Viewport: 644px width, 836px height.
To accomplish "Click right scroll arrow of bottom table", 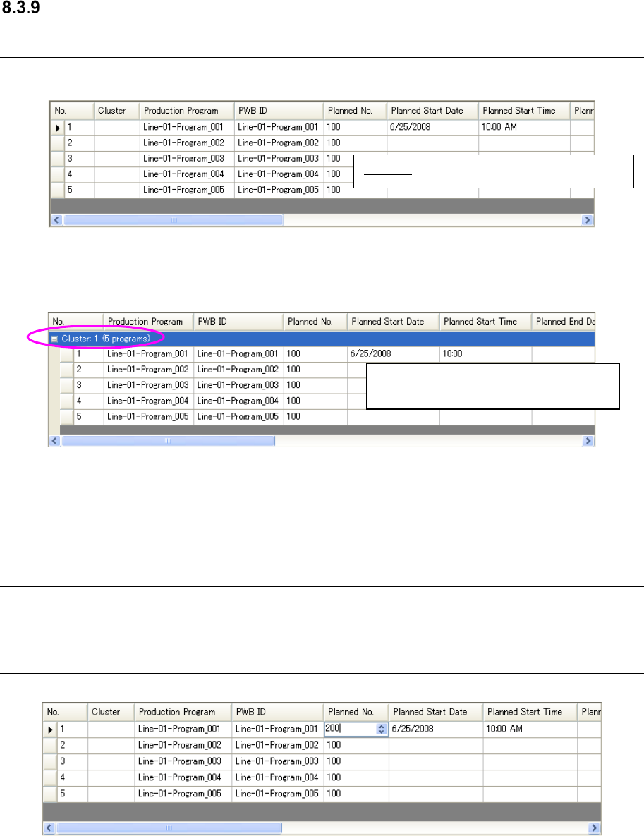I will (595, 828).
